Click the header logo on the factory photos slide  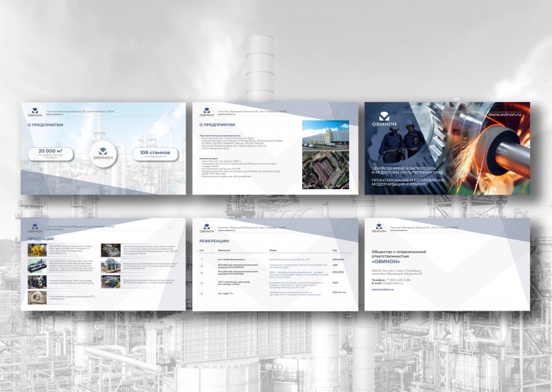tap(206, 112)
